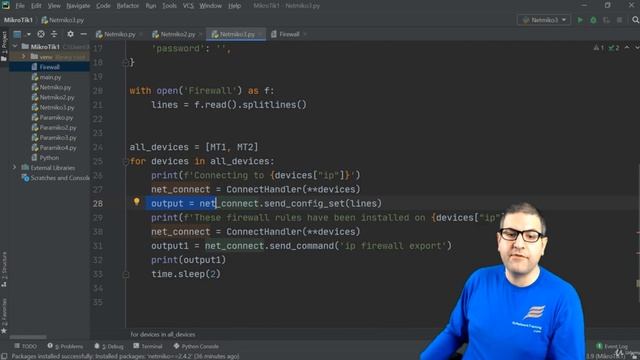The width and height of the screenshot is (640, 360).
Task: Click the warning count indicator in editor
Action: pos(599,48)
